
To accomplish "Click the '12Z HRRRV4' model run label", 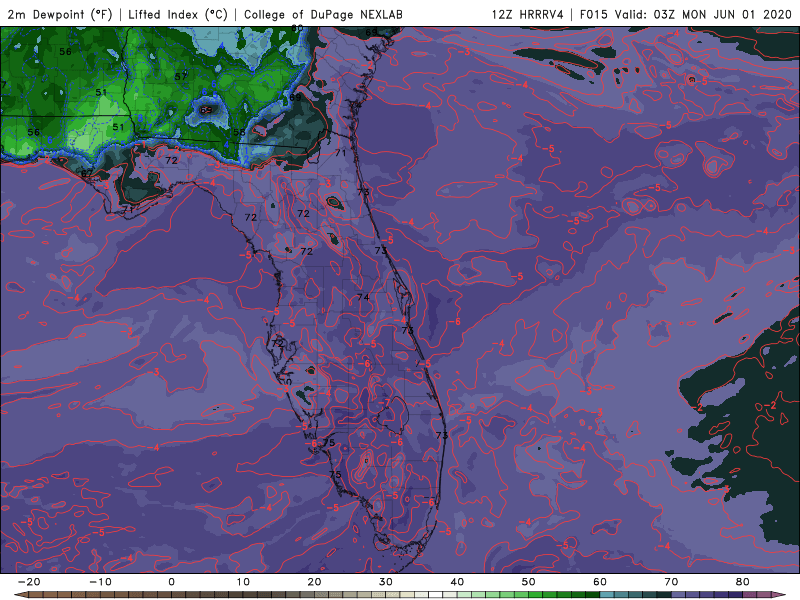I will tap(528, 14).
